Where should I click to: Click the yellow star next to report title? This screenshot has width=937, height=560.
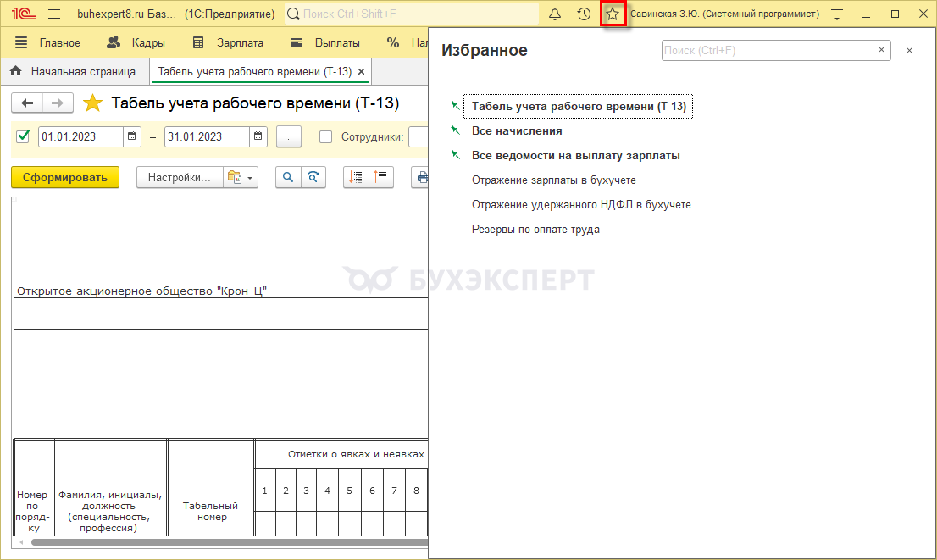pos(92,103)
